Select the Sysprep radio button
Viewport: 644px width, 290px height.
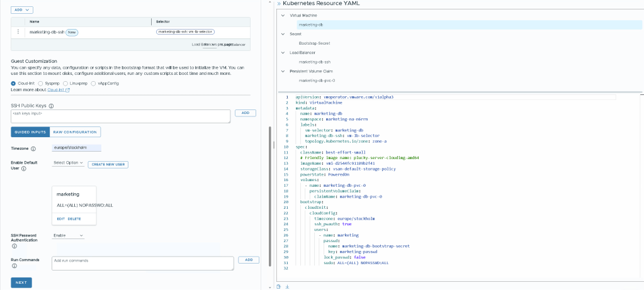pyautogui.click(x=40, y=83)
